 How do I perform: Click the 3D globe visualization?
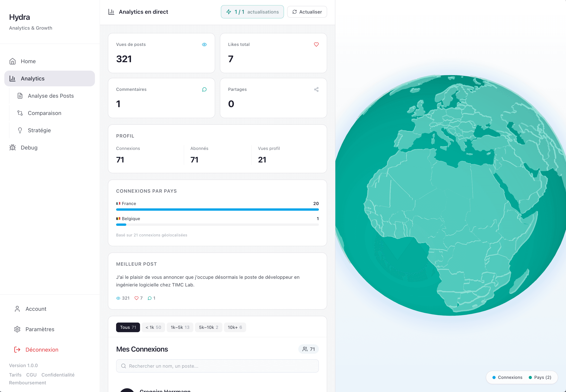pos(451,195)
